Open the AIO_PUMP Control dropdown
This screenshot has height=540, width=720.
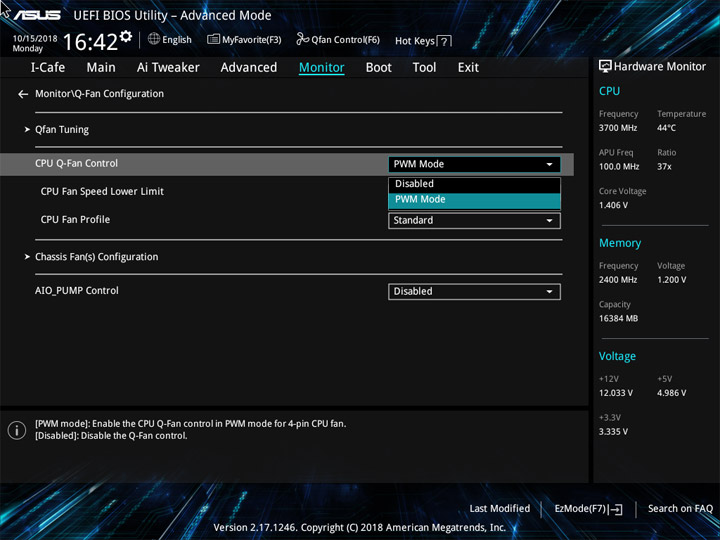[x=474, y=292]
